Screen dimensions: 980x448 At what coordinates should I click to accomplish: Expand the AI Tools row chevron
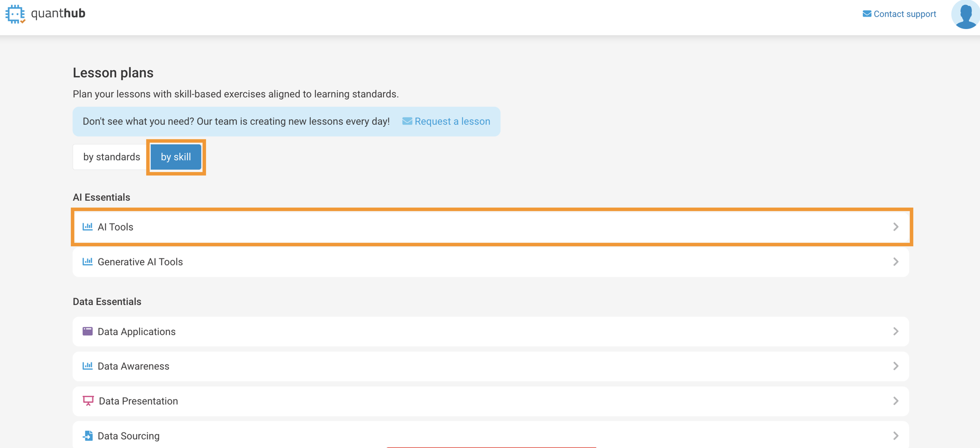point(895,227)
